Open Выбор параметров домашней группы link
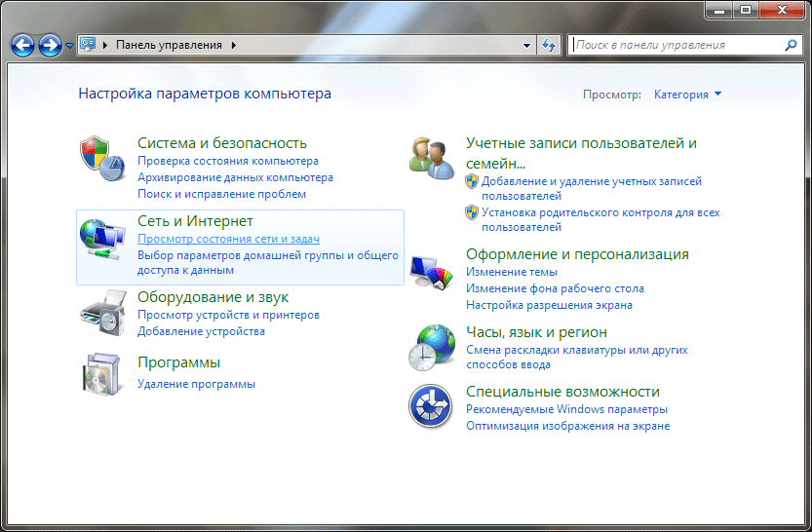 pos(268,262)
